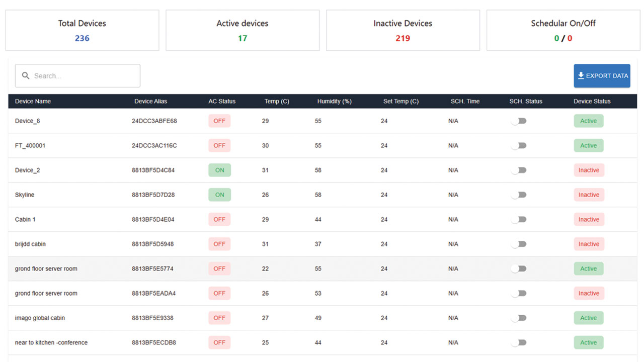This screenshot has height=362, width=644.
Task: Toggle schedule switch for Device_2
Action: click(x=519, y=170)
